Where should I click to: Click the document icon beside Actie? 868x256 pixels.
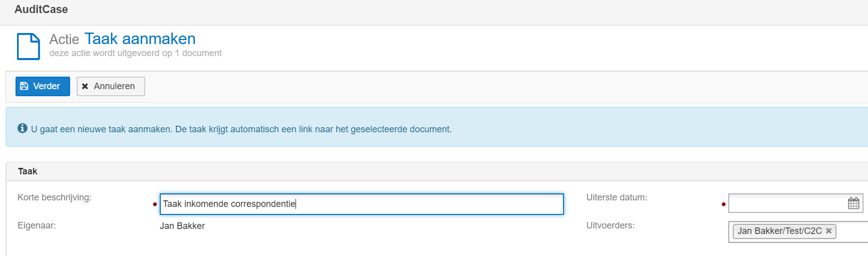(x=29, y=47)
